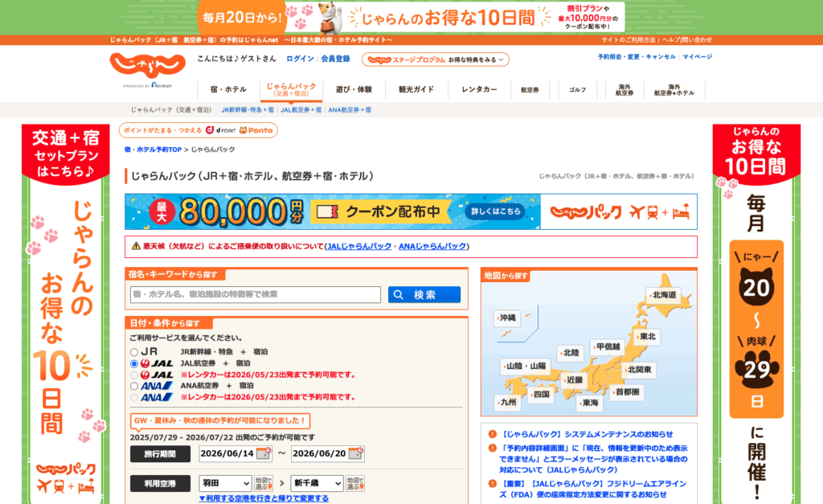Viewport: 823px width, 504px height.
Task: Open the JAL航空券+宿 sub-navigation link
Action: (x=301, y=110)
